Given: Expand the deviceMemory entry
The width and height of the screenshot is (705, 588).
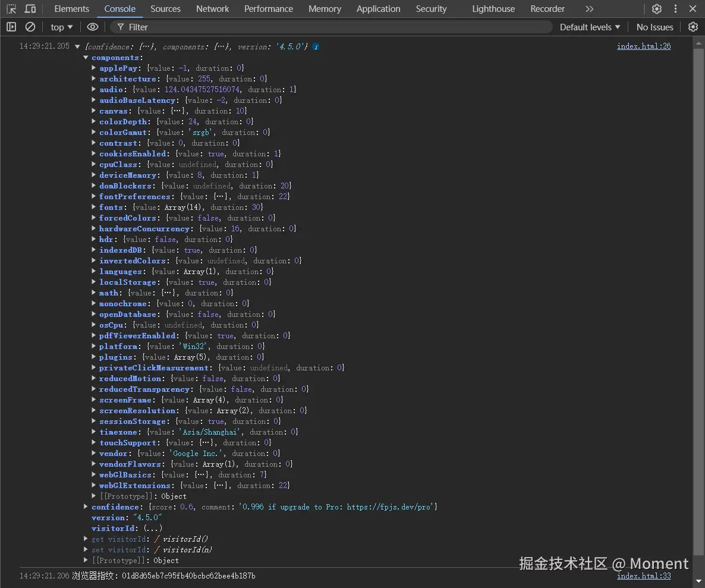Looking at the screenshot, I should coord(93,175).
